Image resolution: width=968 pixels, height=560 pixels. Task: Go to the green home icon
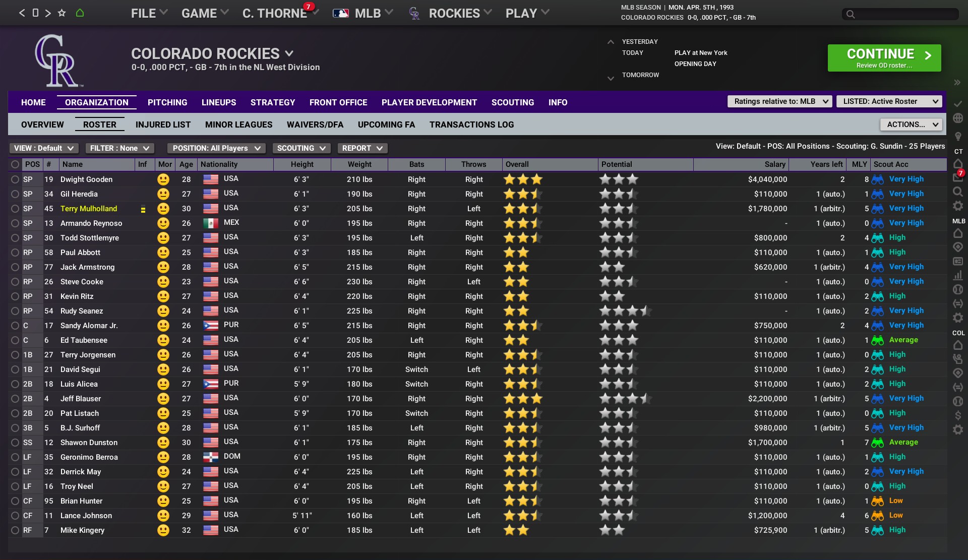80,13
